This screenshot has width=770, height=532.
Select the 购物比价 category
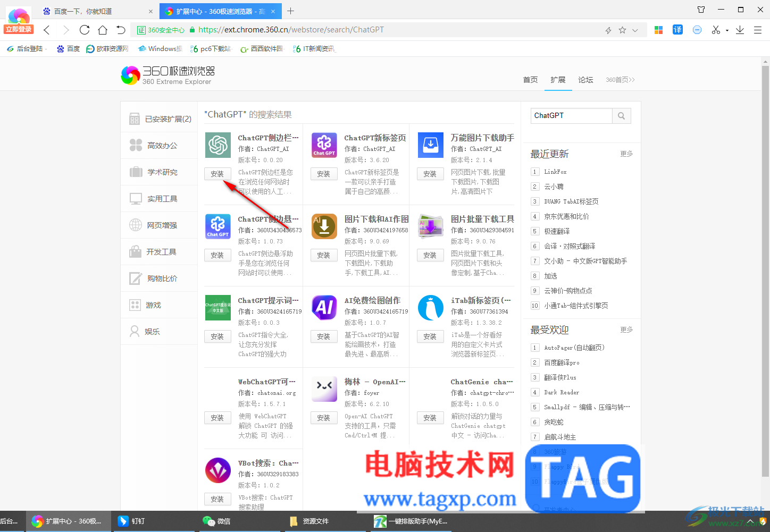tap(159, 278)
